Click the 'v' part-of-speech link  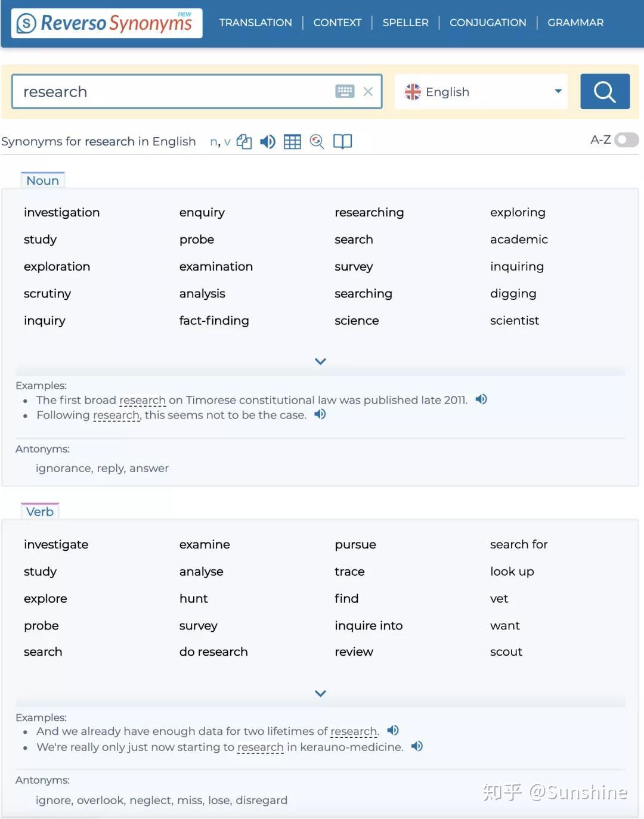coord(227,142)
